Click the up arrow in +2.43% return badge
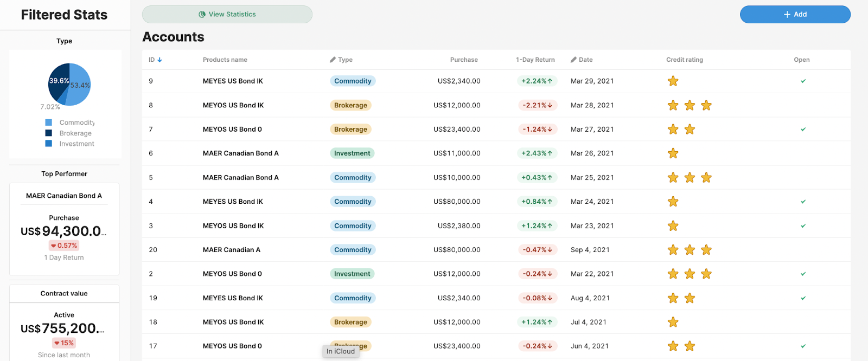Image resolution: width=868 pixels, height=361 pixels. [x=550, y=153]
